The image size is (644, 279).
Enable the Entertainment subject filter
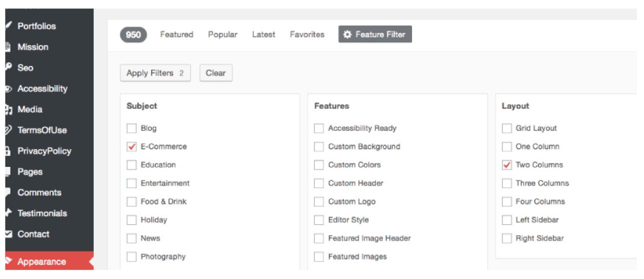(x=131, y=183)
